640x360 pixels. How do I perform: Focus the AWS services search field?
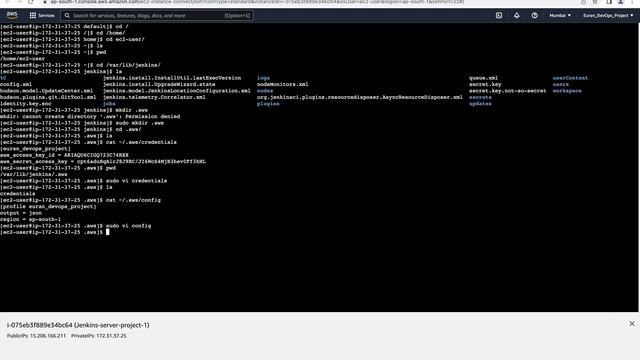pyautogui.click(x=157, y=16)
